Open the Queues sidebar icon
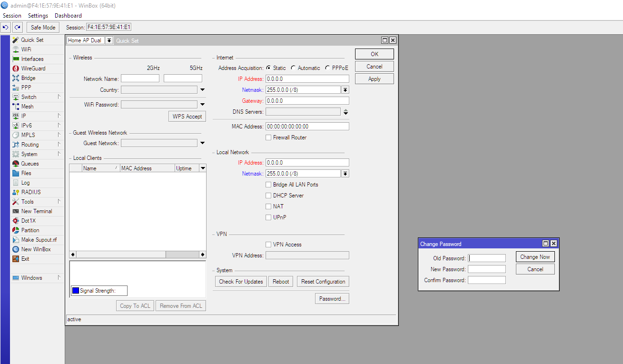The width and height of the screenshot is (623, 364). click(16, 164)
